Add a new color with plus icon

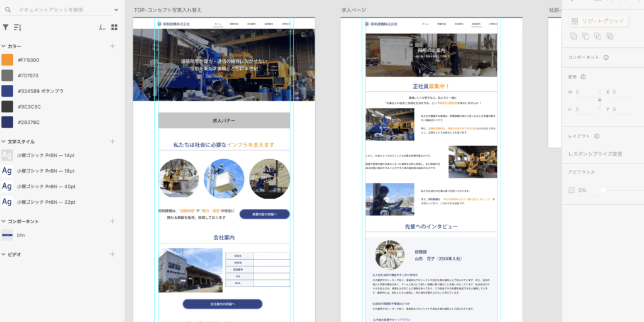pyautogui.click(x=113, y=46)
